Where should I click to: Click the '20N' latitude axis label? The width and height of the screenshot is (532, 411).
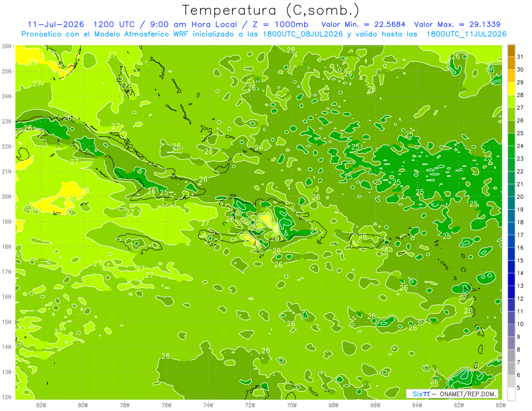pyautogui.click(x=7, y=196)
